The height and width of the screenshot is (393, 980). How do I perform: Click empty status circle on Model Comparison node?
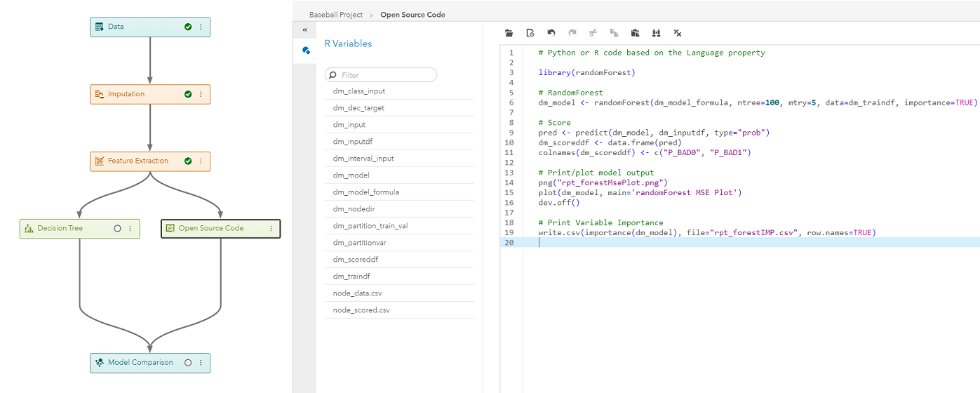pos(188,363)
